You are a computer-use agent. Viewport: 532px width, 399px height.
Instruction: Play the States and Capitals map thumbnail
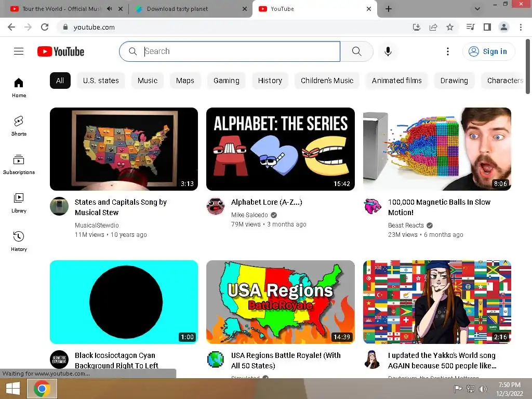[x=124, y=149]
